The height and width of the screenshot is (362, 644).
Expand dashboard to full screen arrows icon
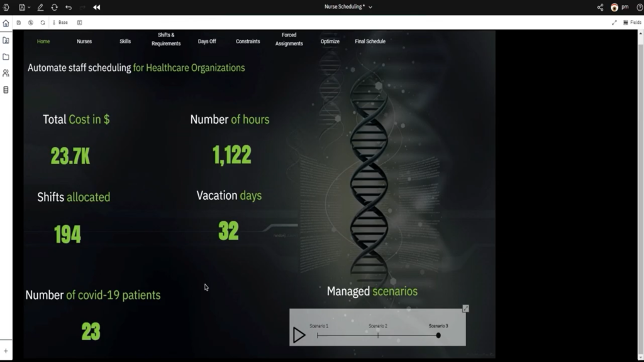[x=614, y=23]
